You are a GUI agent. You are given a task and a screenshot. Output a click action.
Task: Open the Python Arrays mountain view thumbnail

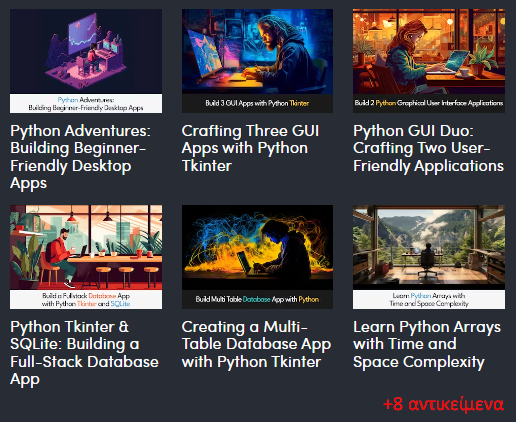(x=429, y=257)
